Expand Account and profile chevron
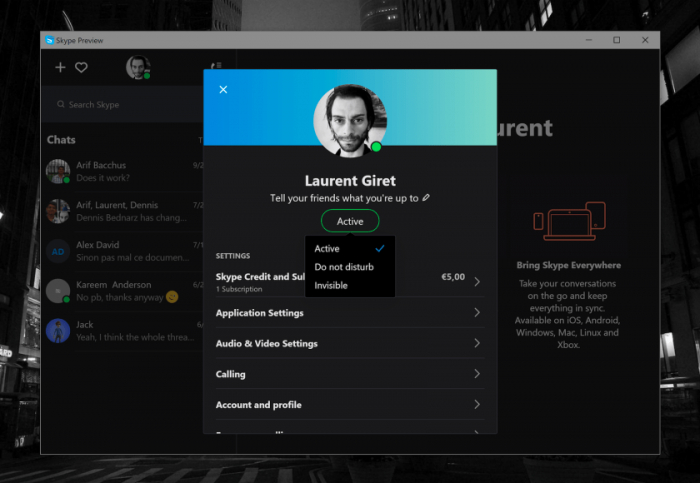 477,404
